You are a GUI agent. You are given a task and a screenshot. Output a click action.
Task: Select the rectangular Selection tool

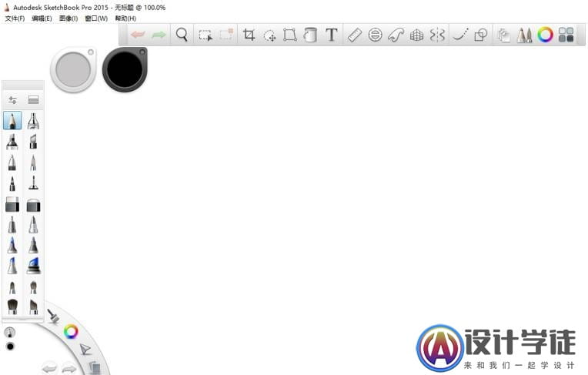point(205,35)
